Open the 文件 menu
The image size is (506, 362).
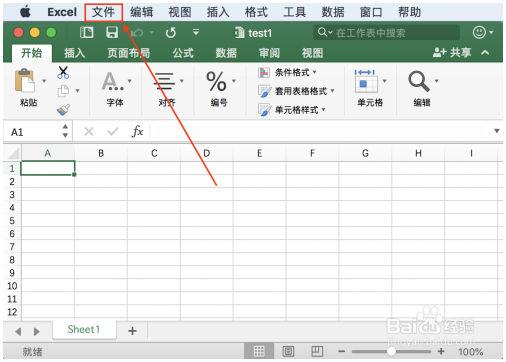click(103, 12)
